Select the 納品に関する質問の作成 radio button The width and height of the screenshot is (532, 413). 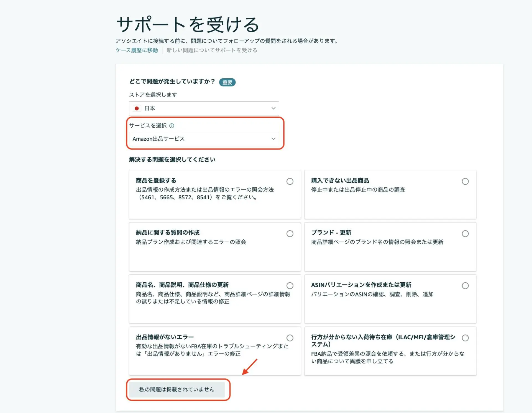tap(290, 233)
